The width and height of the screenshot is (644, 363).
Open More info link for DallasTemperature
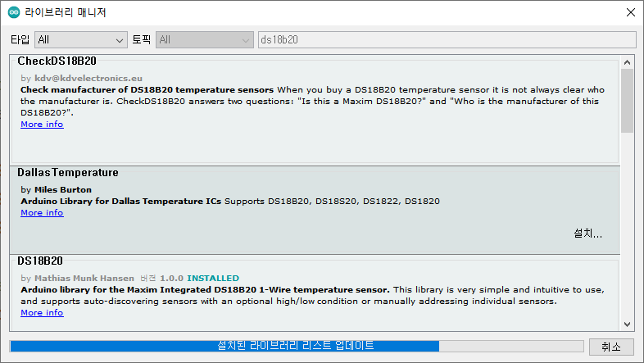pos(42,213)
